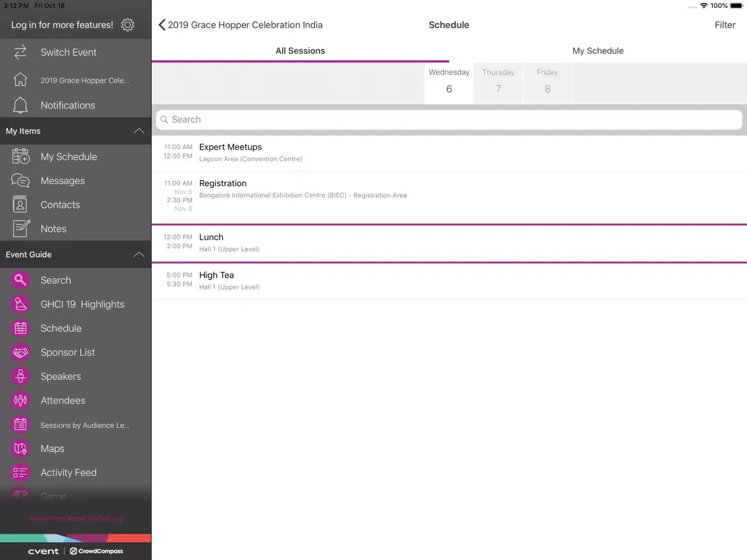The image size is (747, 560).
Task: Open the Registration session row
Action: coord(448,197)
